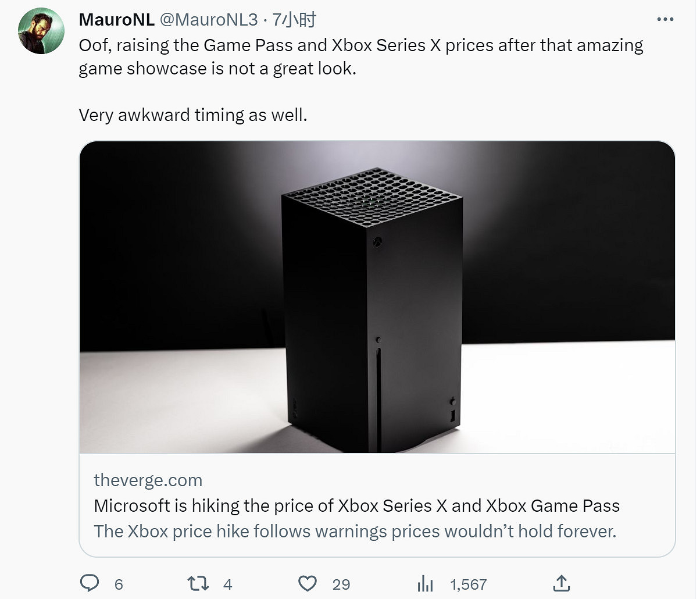Open the more options ellipsis menu
The height and width of the screenshot is (599, 700).
pos(666,19)
